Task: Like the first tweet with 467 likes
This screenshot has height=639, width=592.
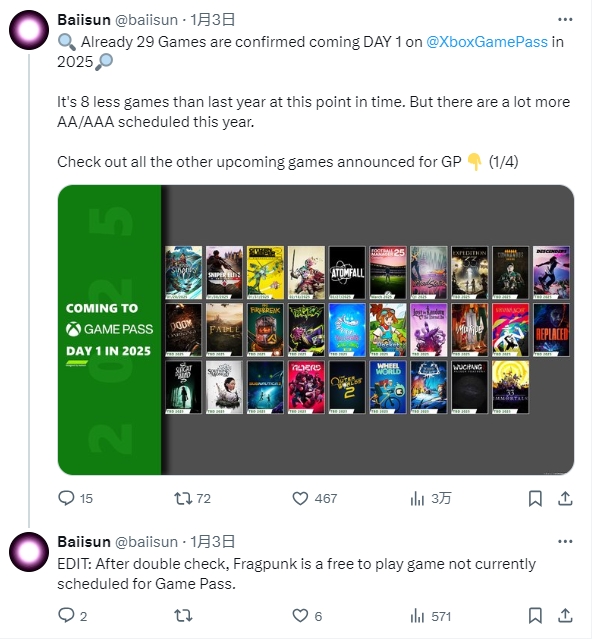Action: (315, 498)
